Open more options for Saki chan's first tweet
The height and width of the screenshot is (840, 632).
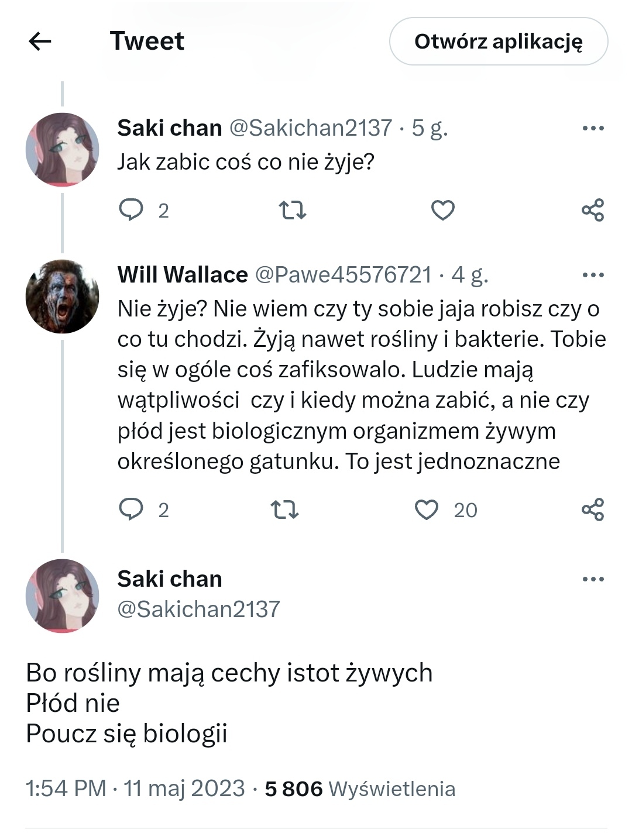click(593, 128)
